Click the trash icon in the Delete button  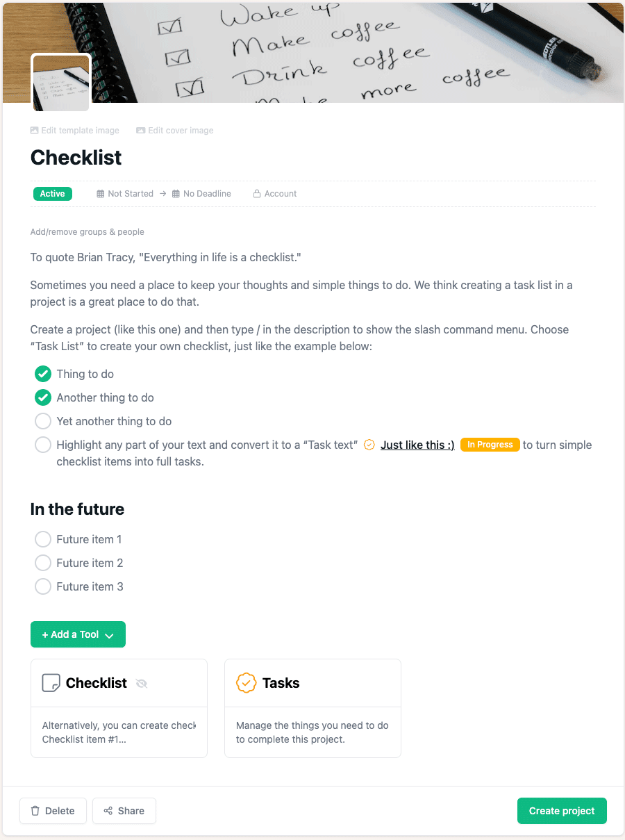pos(35,811)
